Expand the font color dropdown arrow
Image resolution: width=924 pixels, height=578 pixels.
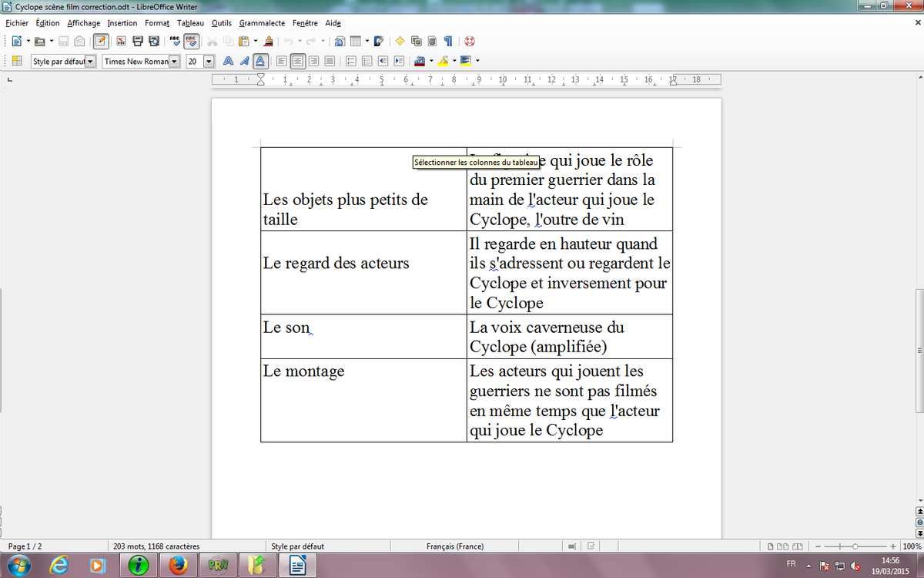430,61
